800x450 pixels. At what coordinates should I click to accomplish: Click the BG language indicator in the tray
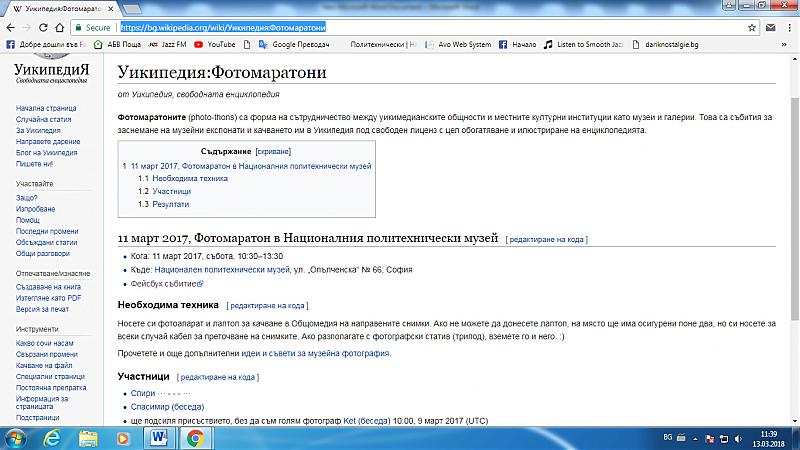coord(668,438)
